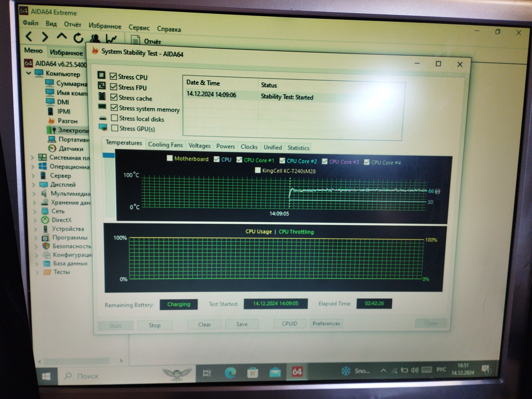Toggle the Stress FPU checkbox
Image resolution: width=532 pixels, height=399 pixels.
(113, 87)
